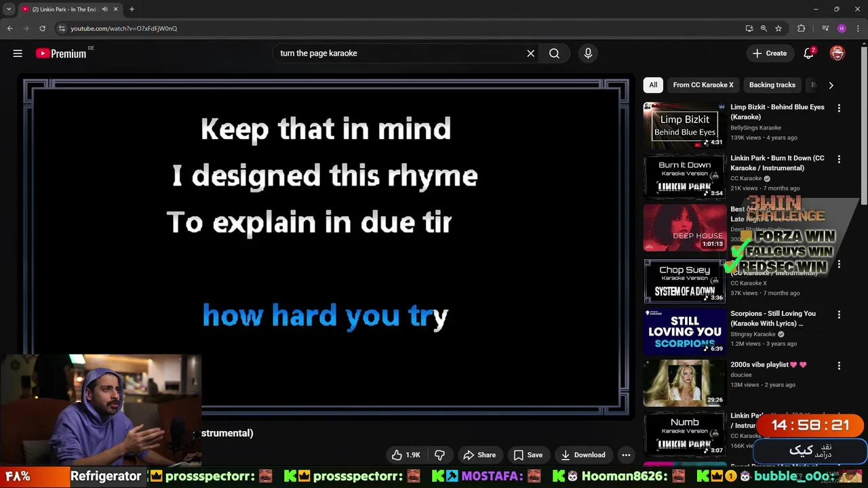Open options for Linkin Park Burn It Down

pyautogui.click(x=839, y=159)
